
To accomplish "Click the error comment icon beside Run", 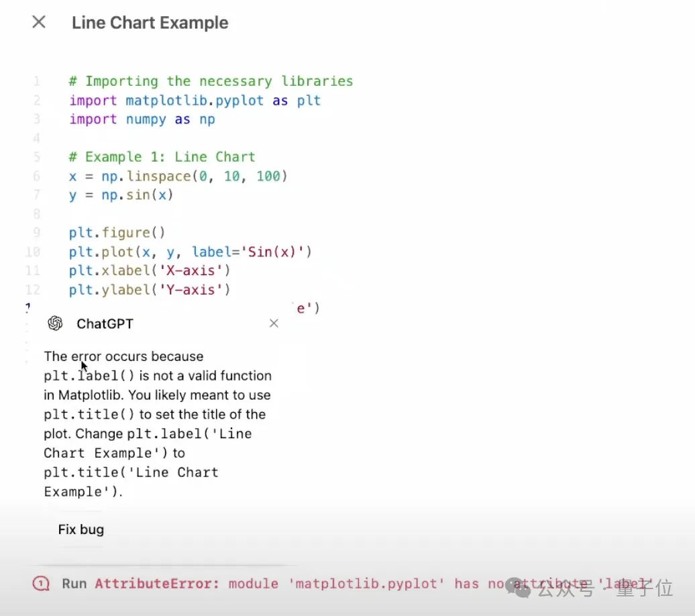I will pyautogui.click(x=41, y=583).
